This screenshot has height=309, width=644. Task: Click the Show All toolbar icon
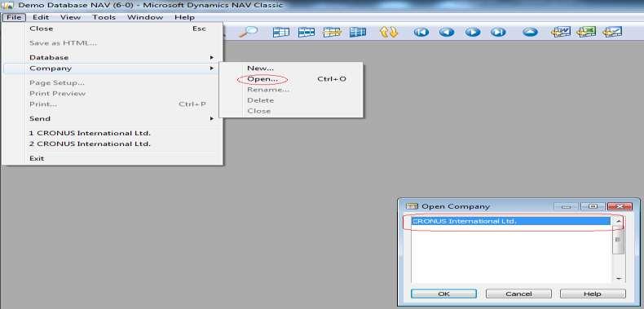point(357,32)
